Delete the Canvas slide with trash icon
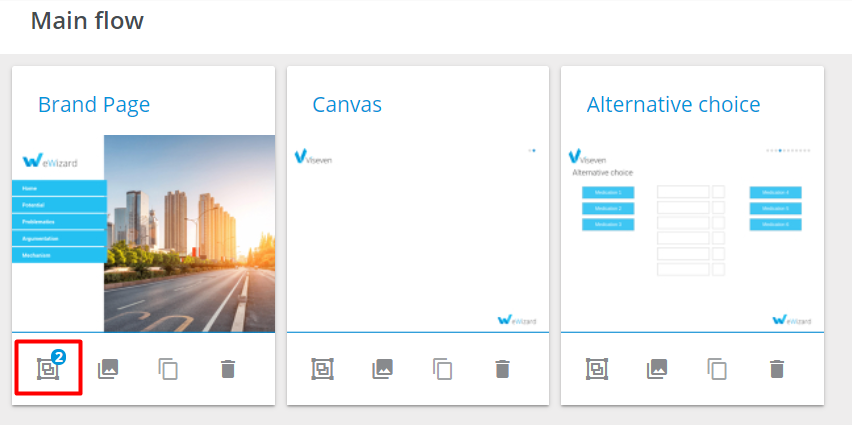 coord(502,369)
